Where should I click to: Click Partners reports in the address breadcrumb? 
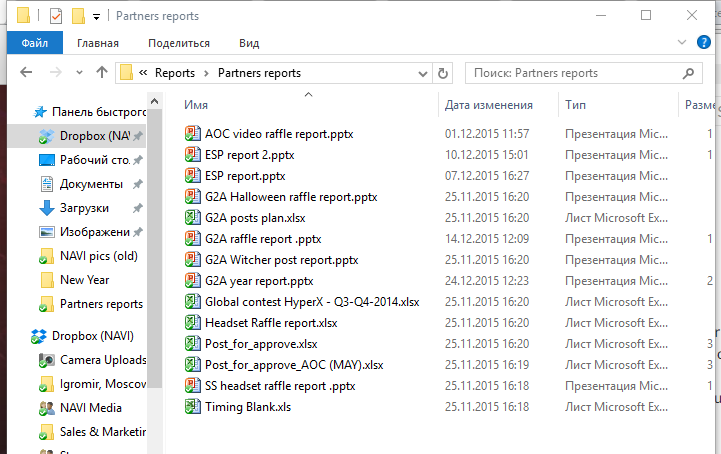[259, 73]
